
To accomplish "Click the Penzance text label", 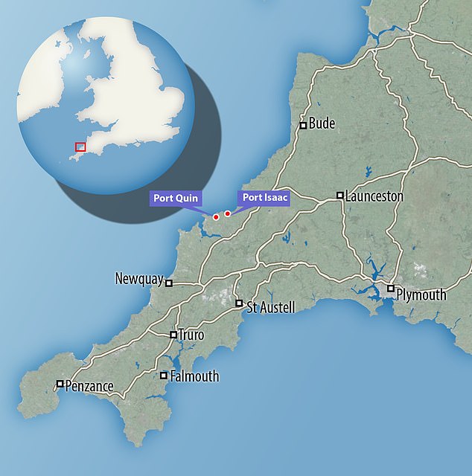I will (89, 387).
